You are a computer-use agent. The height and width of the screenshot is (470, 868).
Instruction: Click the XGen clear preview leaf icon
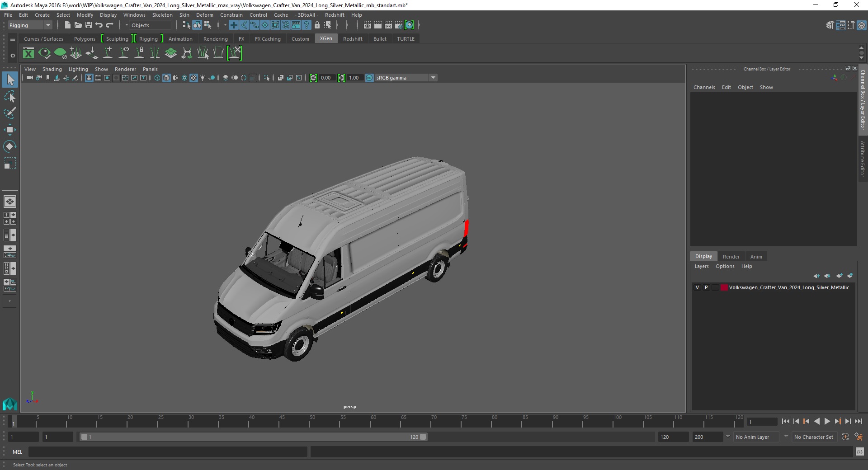coord(60,53)
